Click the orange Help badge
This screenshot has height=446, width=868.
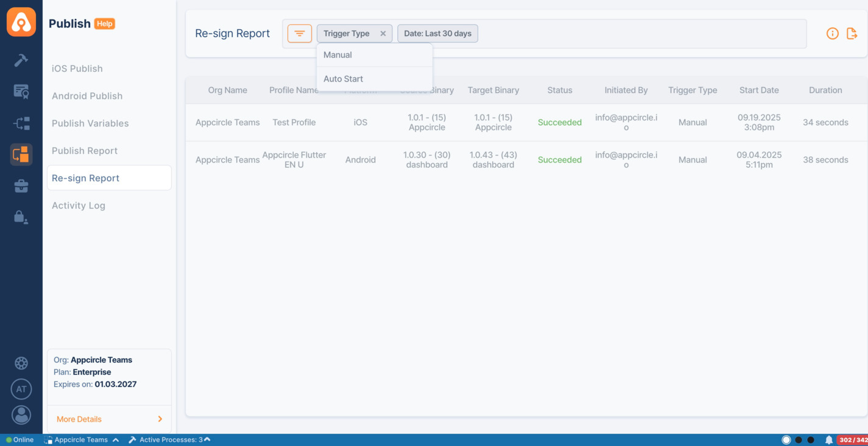105,24
